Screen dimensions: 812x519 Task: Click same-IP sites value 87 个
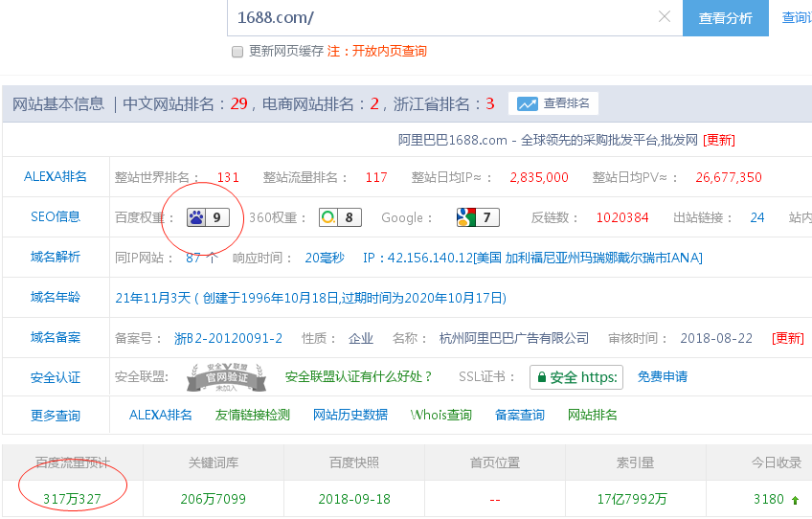click(202, 258)
